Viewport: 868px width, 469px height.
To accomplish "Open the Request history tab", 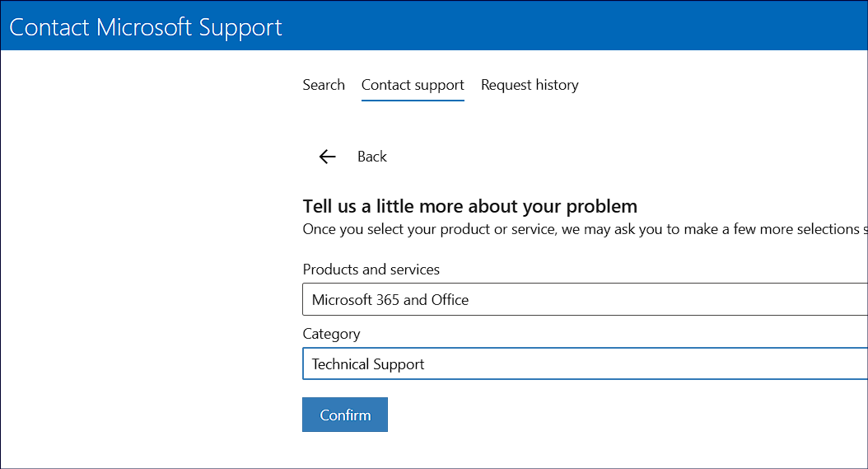I will click(530, 85).
